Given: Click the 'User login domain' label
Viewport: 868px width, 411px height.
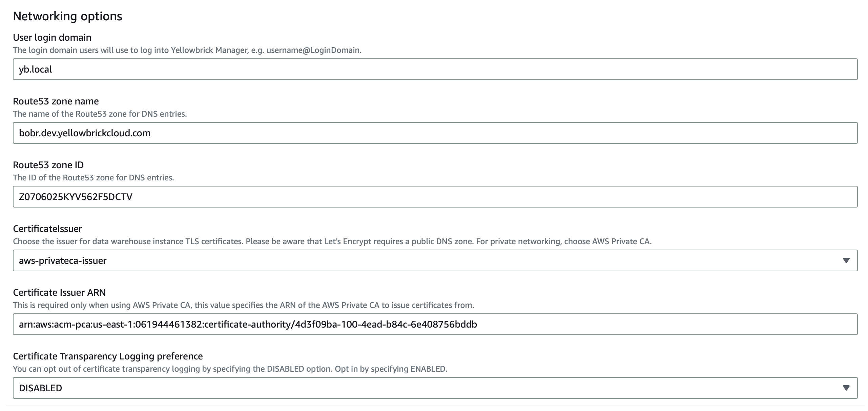Looking at the screenshot, I should tap(52, 37).
